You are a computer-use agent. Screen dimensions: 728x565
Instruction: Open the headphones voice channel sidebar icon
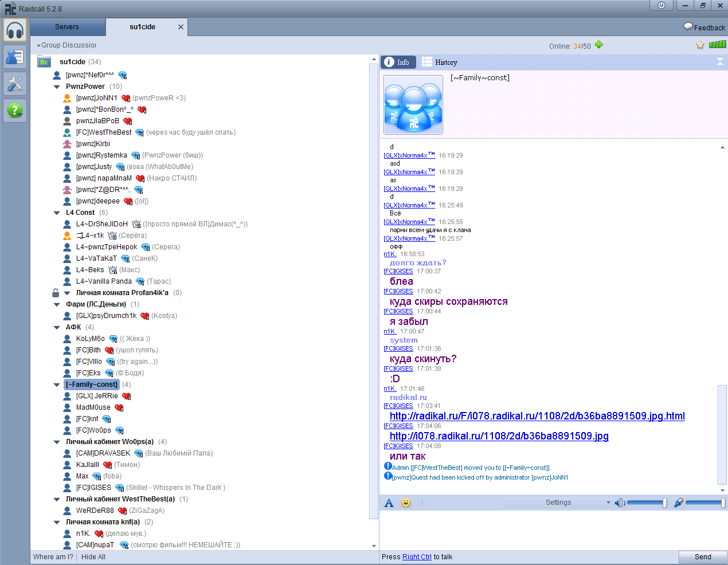pyautogui.click(x=15, y=30)
